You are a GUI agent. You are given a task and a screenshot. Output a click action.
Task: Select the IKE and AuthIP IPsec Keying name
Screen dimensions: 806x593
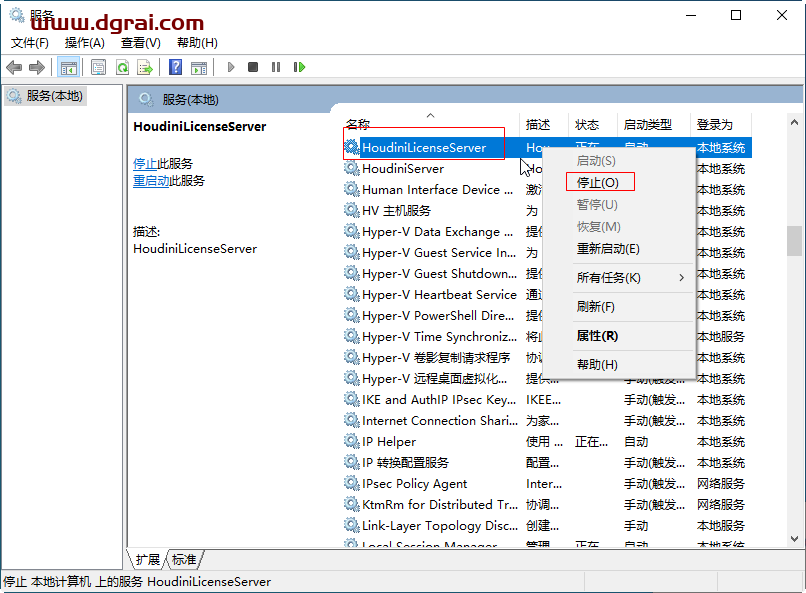[439, 400]
